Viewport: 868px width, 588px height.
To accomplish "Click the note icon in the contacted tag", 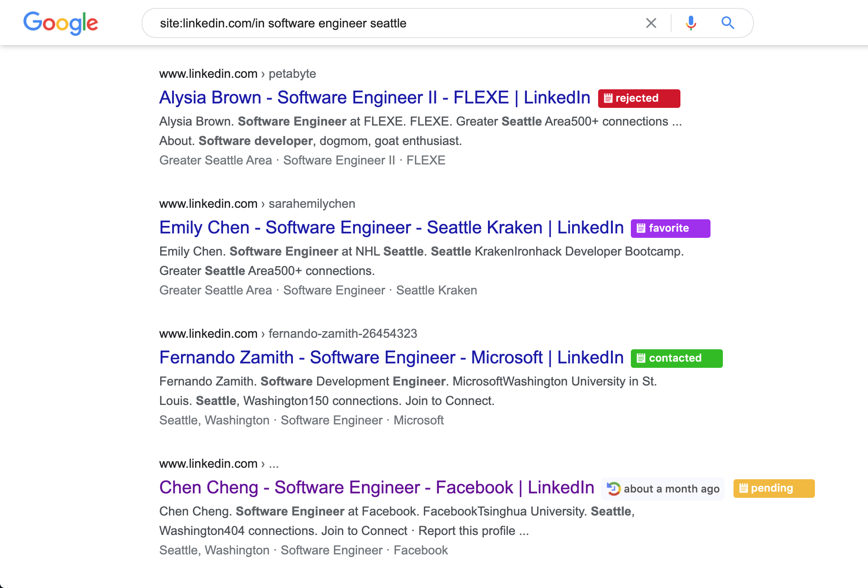I will (641, 358).
